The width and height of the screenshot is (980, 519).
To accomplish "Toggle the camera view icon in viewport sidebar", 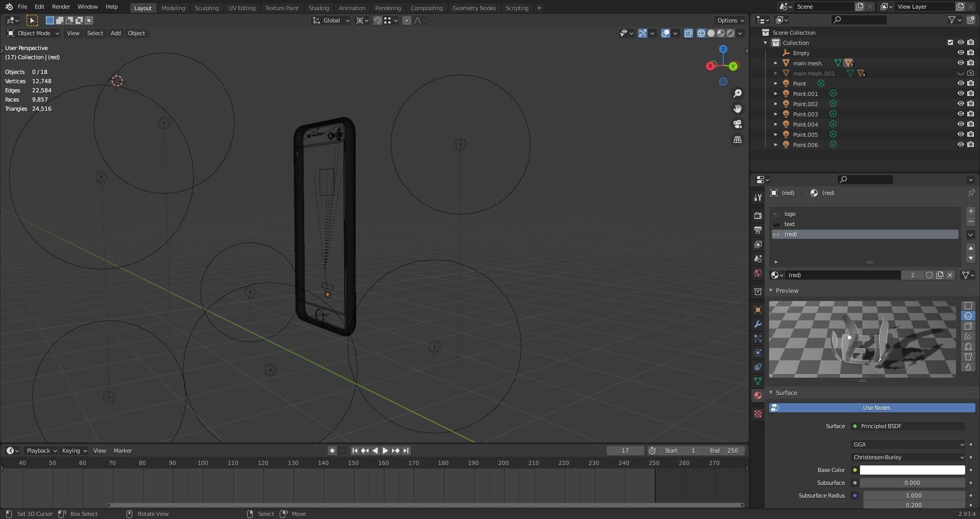I will click(x=737, y=124).
